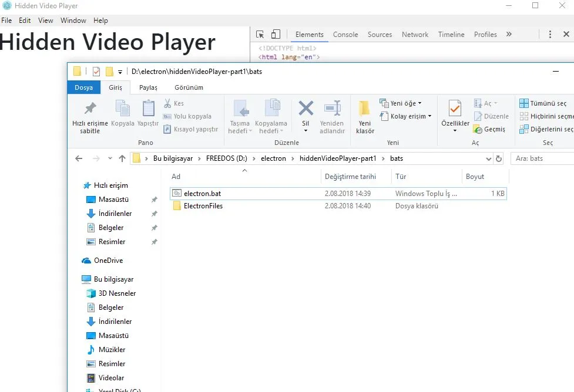Click the Kopyala icon in ribbon
This screenshot has height=392, width=574.
(x=122, y=109)
